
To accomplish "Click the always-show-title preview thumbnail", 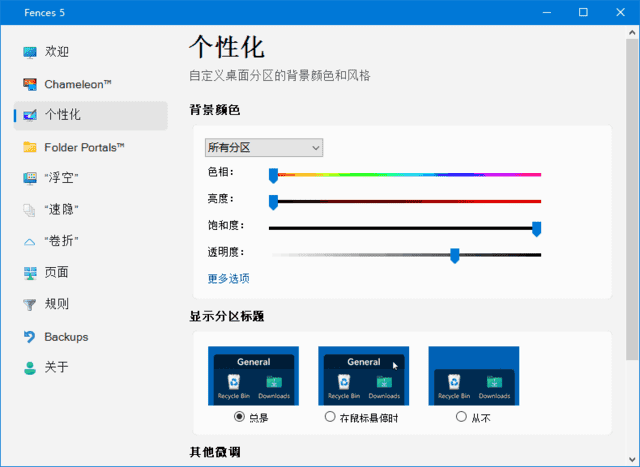I will (253, 376).
